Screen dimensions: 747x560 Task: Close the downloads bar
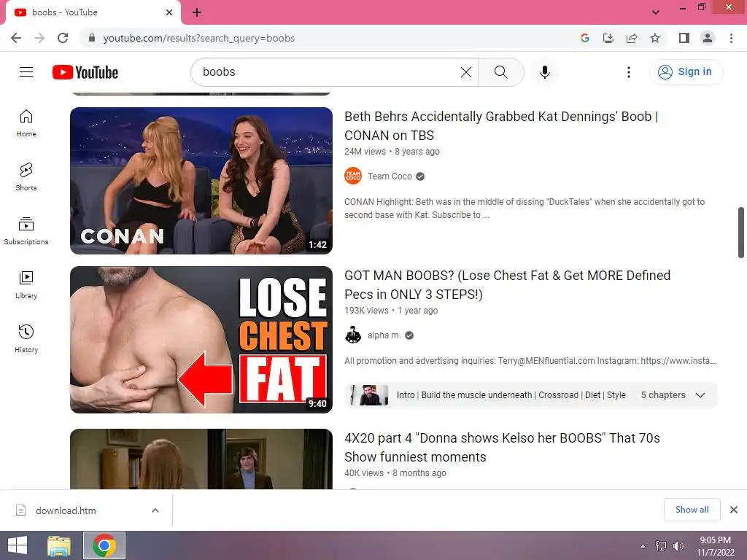tap(734, 510)
